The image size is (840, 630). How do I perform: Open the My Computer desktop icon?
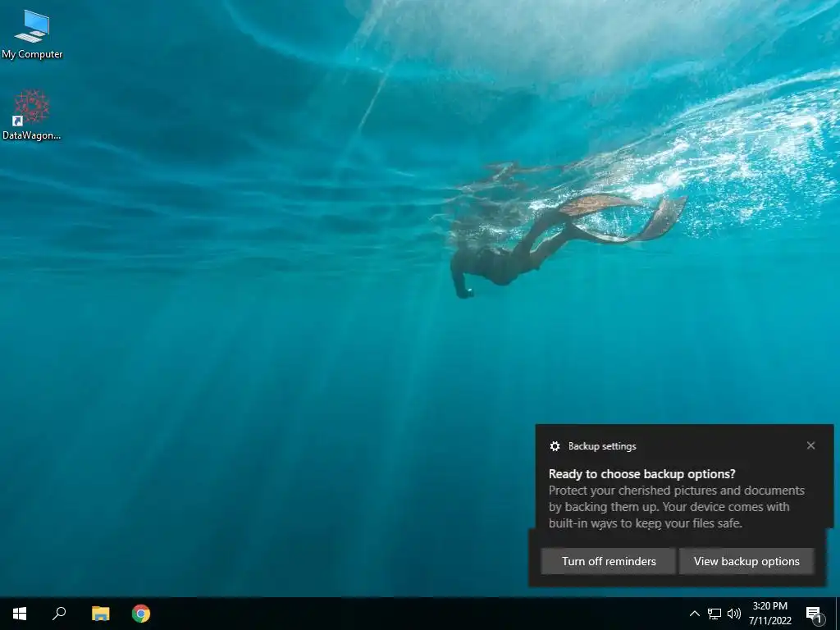[x=32, y=34]
